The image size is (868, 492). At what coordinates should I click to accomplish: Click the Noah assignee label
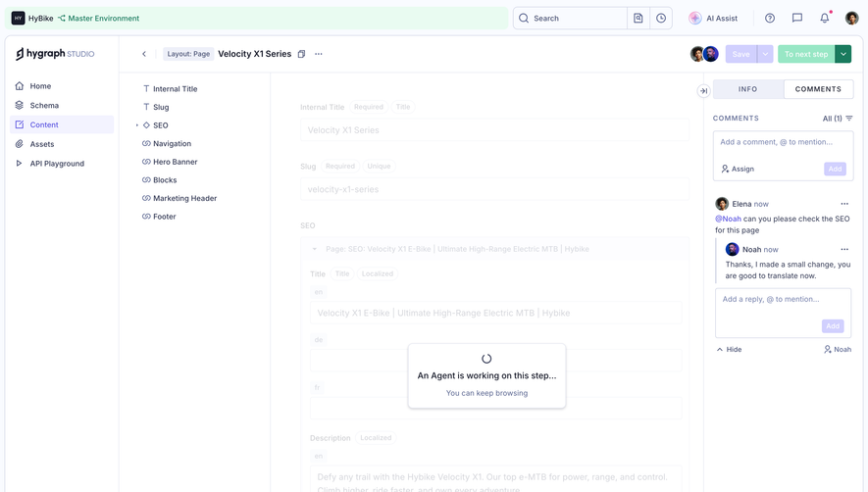(838, 349)
